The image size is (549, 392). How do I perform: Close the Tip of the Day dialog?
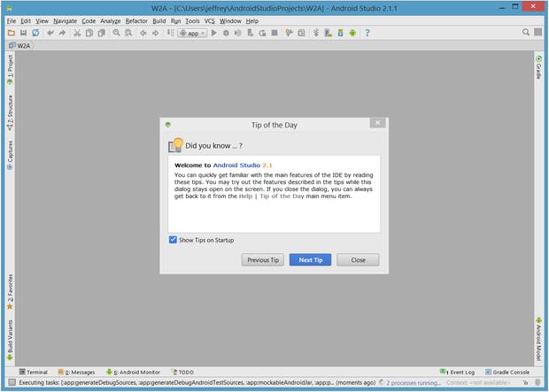pos(358,260)
